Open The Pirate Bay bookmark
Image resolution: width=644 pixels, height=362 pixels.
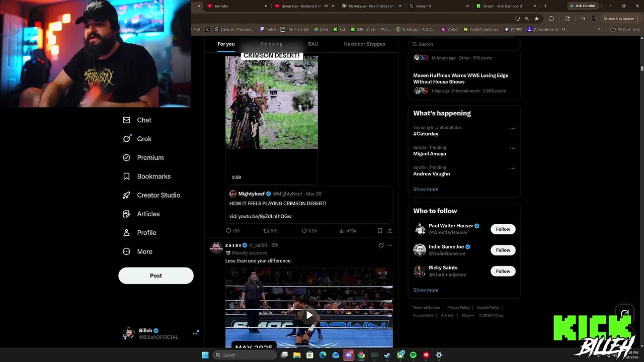[x=294, y=29]
